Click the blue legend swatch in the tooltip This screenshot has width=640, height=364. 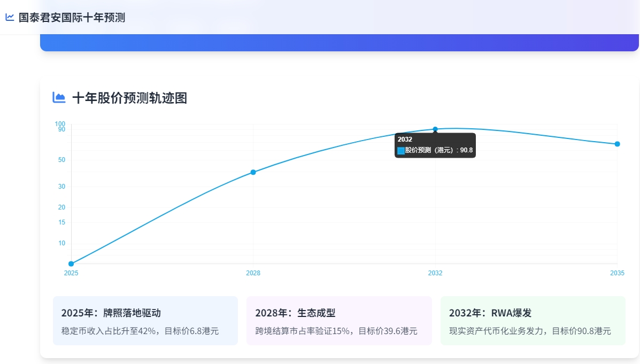pos(401,151)
